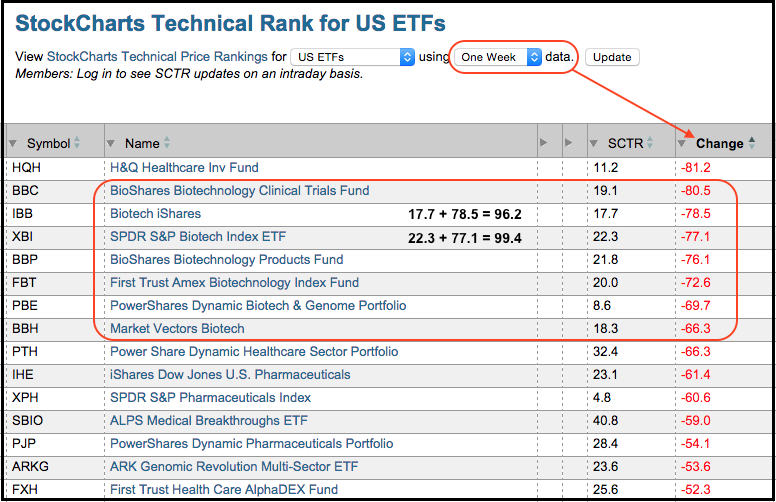Open the Biotech iShares fund link
This screenshot has width=776, height=502.
155,213
